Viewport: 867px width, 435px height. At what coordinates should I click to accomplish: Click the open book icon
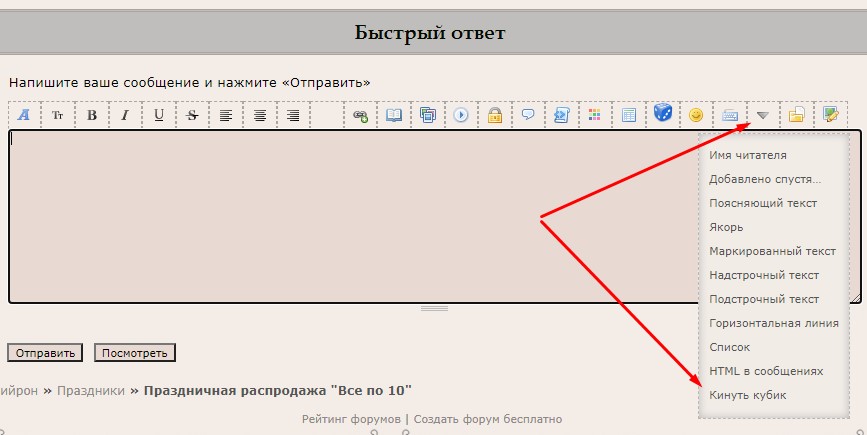click(394, 115)
